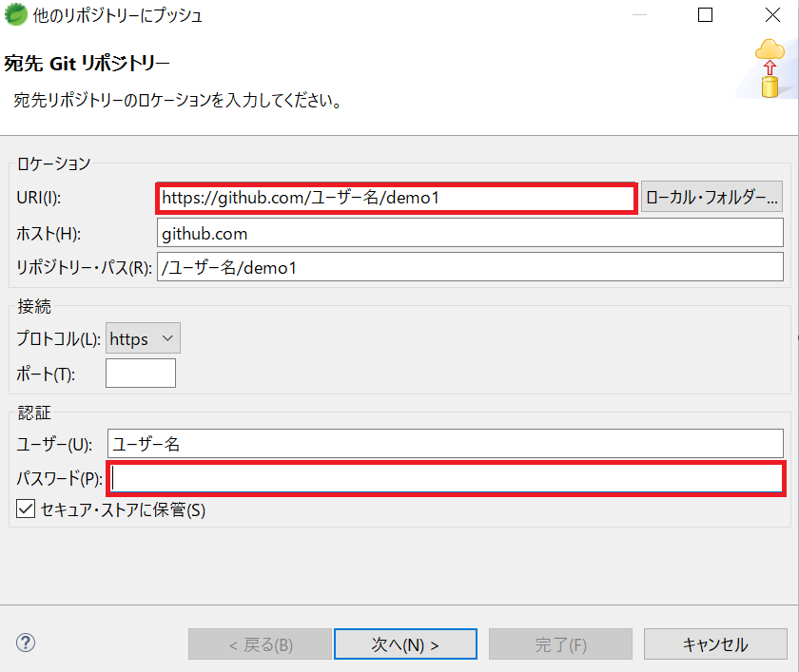Focus the empty ポート(T) field
Viewport: 799px width, 672px height.
pos(140,373)
